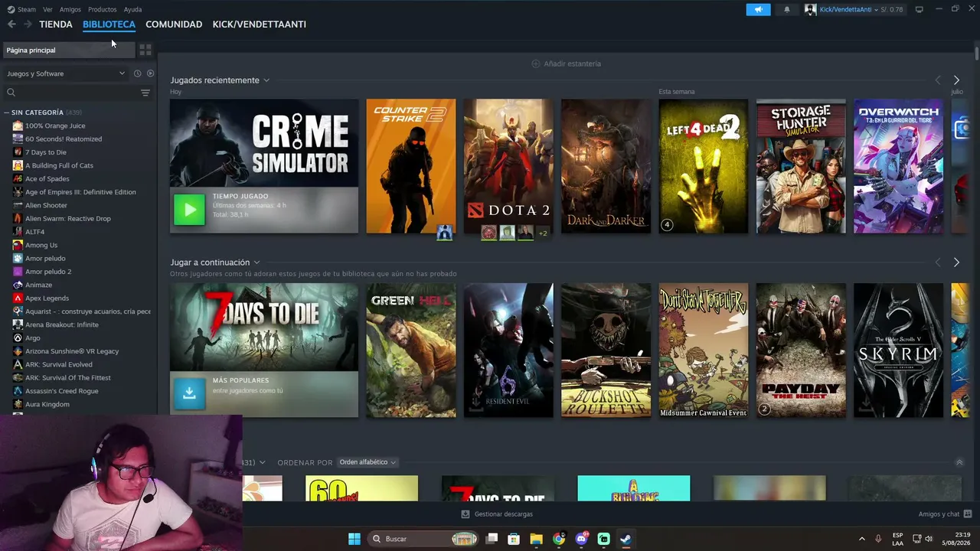Show hidden system tray icons chevron
This screenshot has width=980, height=551.
(861, 539)
